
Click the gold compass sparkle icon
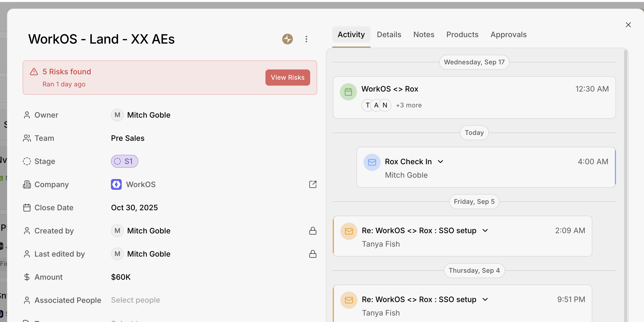tap(287, 39)
